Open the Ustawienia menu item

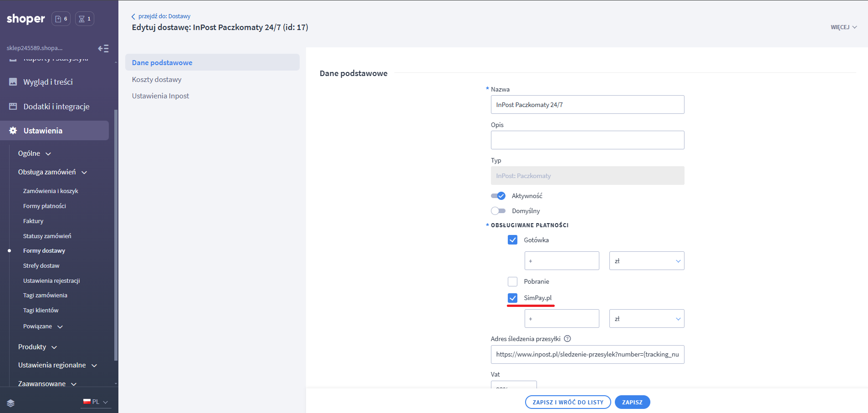(55, 131)
